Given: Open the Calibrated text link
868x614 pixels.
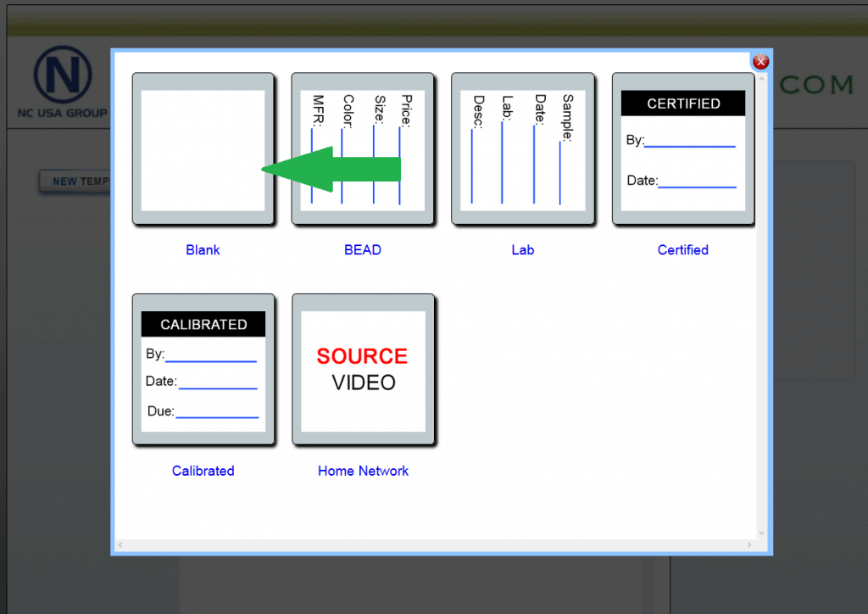Looking at the screenshot, I should [x=203, y=471].
